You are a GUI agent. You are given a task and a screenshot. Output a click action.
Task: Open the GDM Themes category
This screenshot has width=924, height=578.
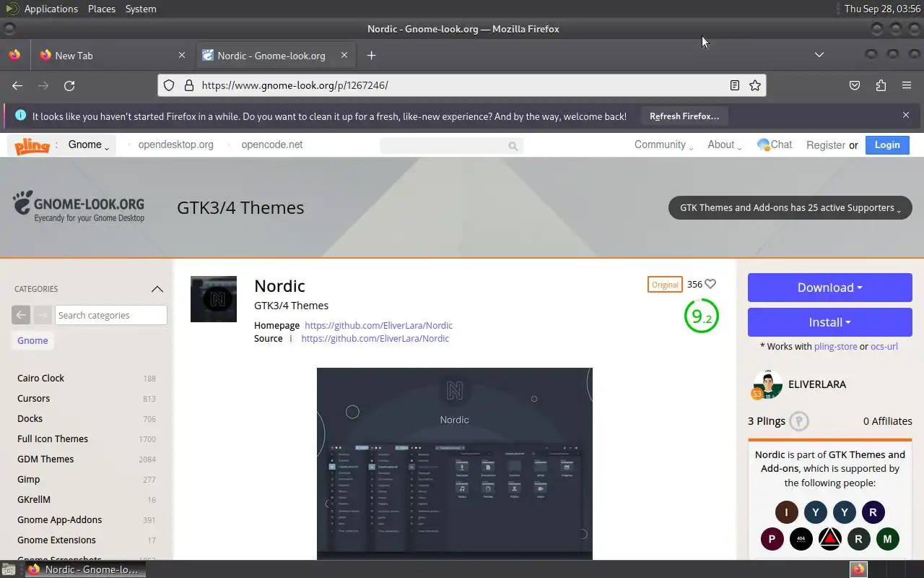[x=45, y=459]
